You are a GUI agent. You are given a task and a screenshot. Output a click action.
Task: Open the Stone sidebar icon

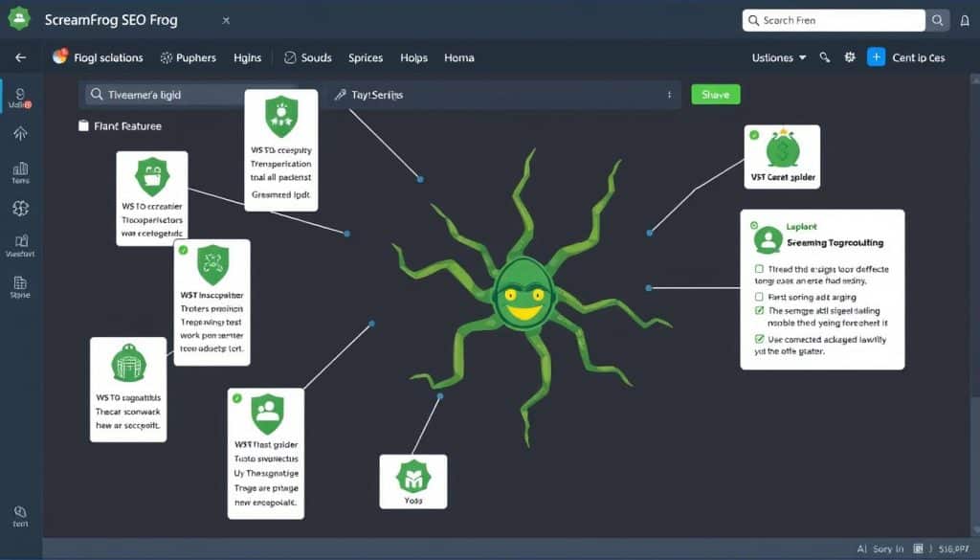click(20, 287)
